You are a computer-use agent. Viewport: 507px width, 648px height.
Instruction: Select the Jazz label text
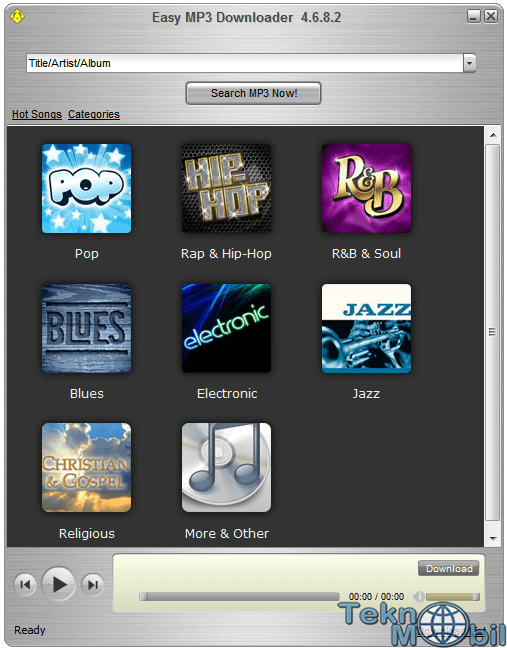(366, 393)
